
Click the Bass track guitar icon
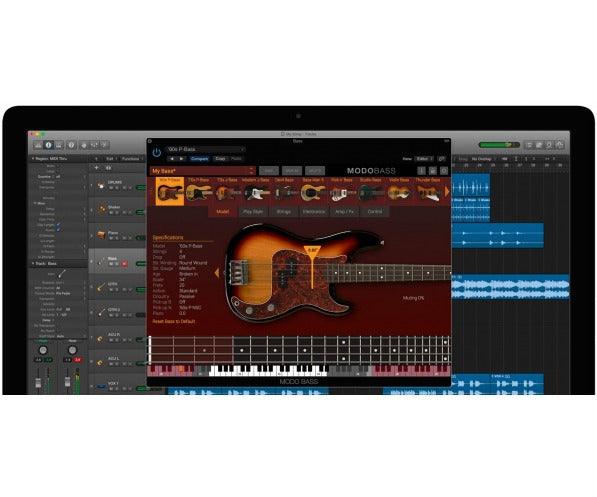point(101,261)
